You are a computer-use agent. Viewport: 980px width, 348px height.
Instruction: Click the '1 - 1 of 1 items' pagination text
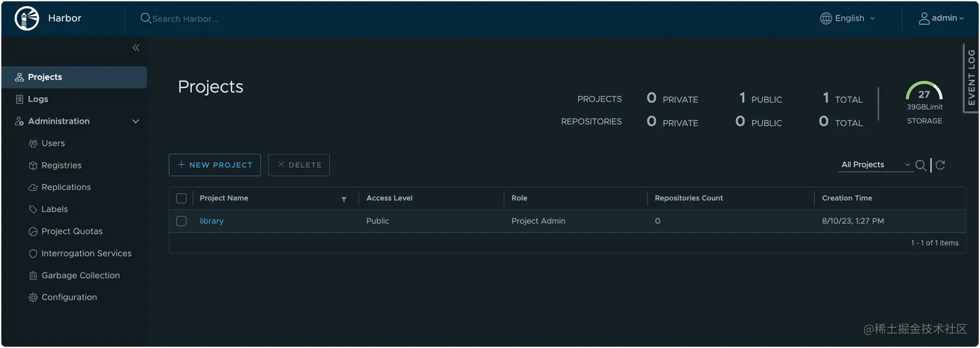(x=935, y=243)
